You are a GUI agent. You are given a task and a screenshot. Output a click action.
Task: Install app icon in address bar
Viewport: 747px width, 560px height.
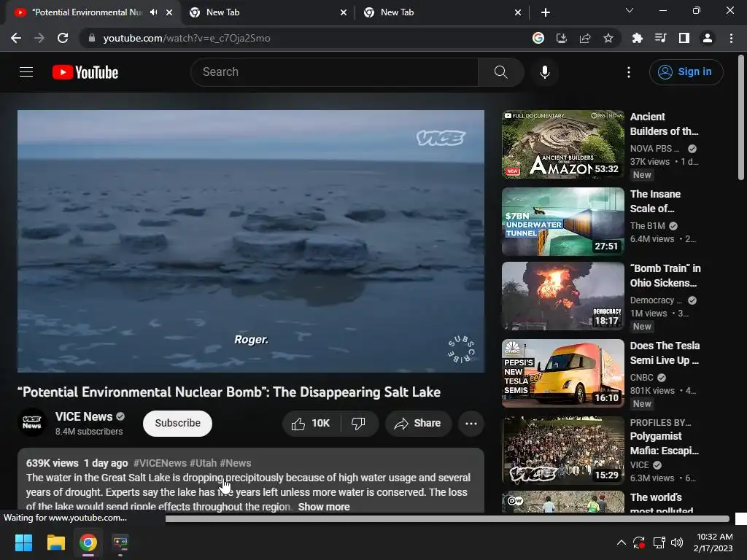[562, 38]
